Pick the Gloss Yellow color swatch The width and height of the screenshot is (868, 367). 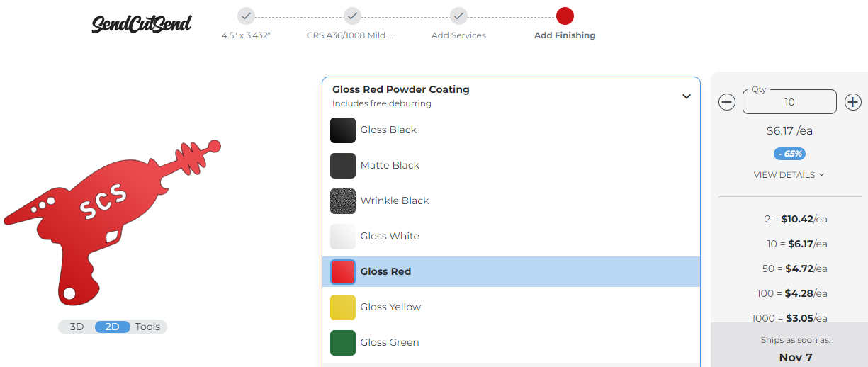tap(343, 307)
